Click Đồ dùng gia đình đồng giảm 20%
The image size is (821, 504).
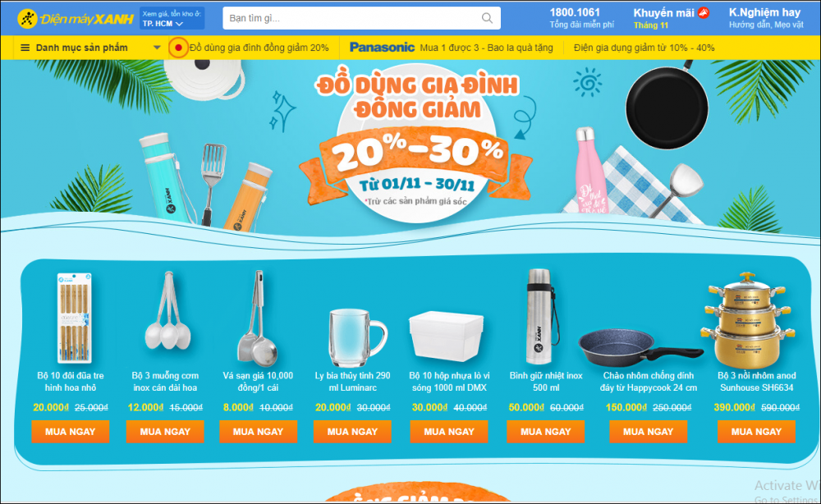259,48
